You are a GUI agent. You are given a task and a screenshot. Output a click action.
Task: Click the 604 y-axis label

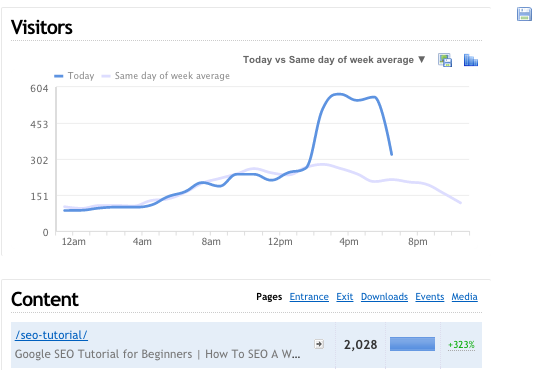tap(39, 89)
